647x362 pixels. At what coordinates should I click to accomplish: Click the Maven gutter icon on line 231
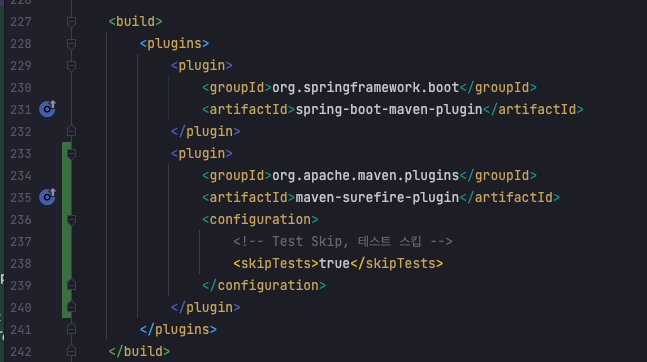[47, 109]
